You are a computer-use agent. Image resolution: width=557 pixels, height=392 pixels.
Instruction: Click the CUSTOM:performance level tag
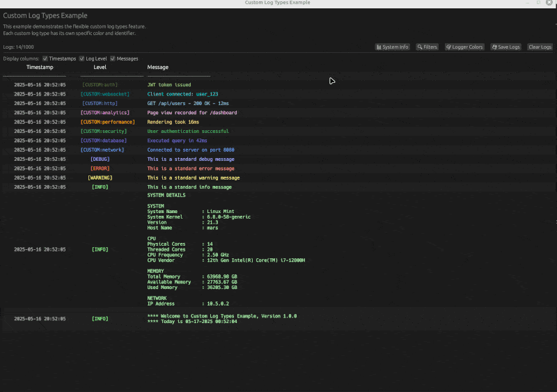[x=108, y=122]
